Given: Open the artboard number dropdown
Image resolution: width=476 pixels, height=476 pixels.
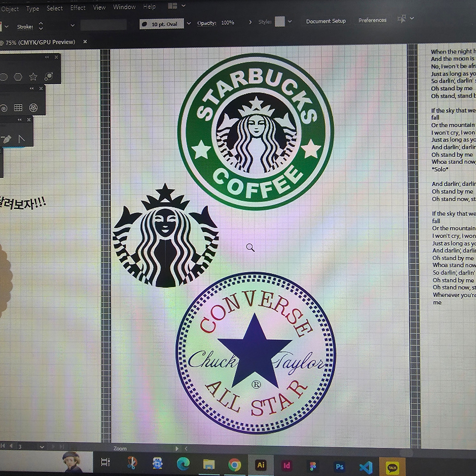Looking at the screenshot, I should pyautogui.click(x=42, y=447).
